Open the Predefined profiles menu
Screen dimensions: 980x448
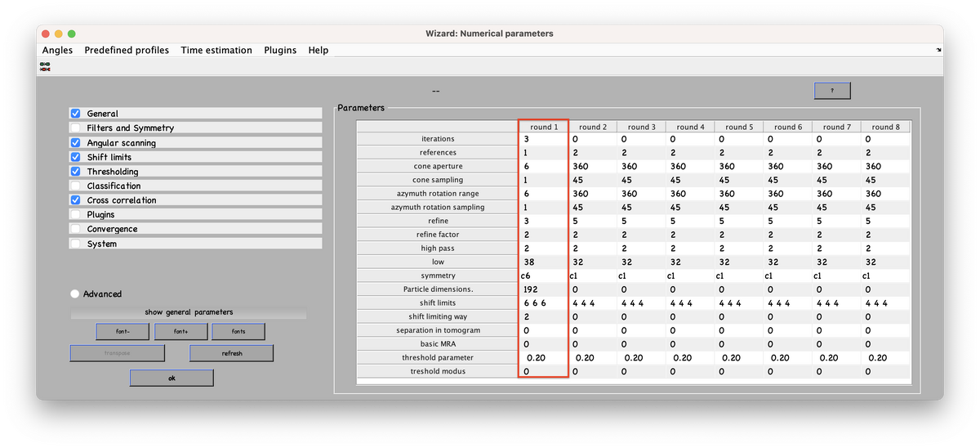pos(127,51)
